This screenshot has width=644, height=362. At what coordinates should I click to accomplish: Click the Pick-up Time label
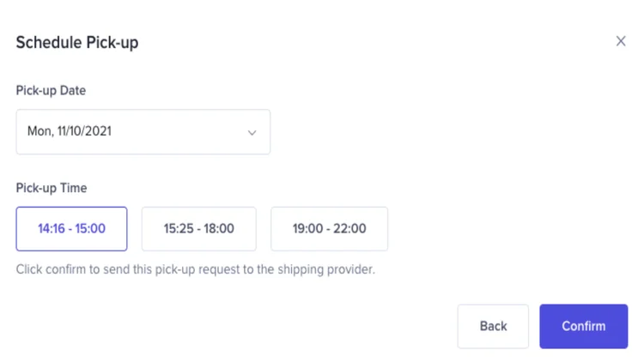click(52, 188)
